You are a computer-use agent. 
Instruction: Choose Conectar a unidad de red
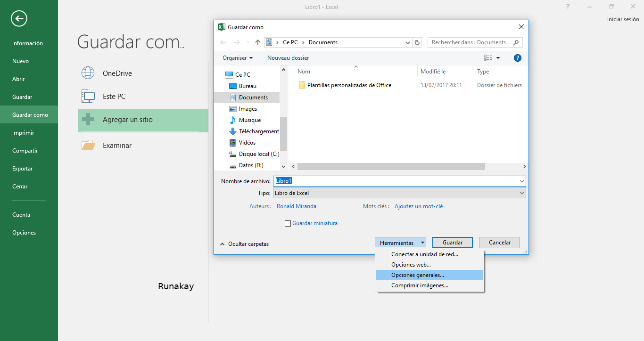(x=429, y=254)
